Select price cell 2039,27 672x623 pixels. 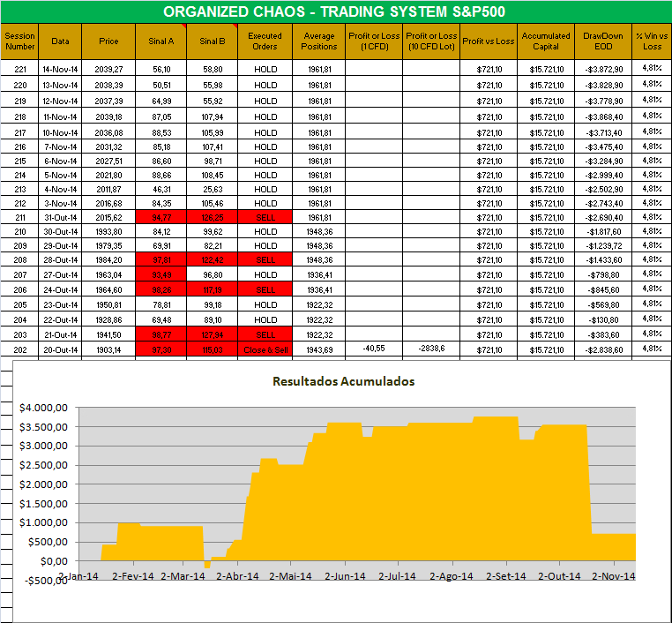click(108, 69)
